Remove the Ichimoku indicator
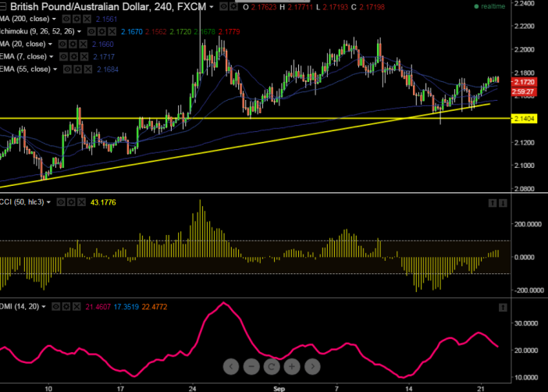Image resolution: width=548 pixels, height=392 pixels. pos(112,31)
